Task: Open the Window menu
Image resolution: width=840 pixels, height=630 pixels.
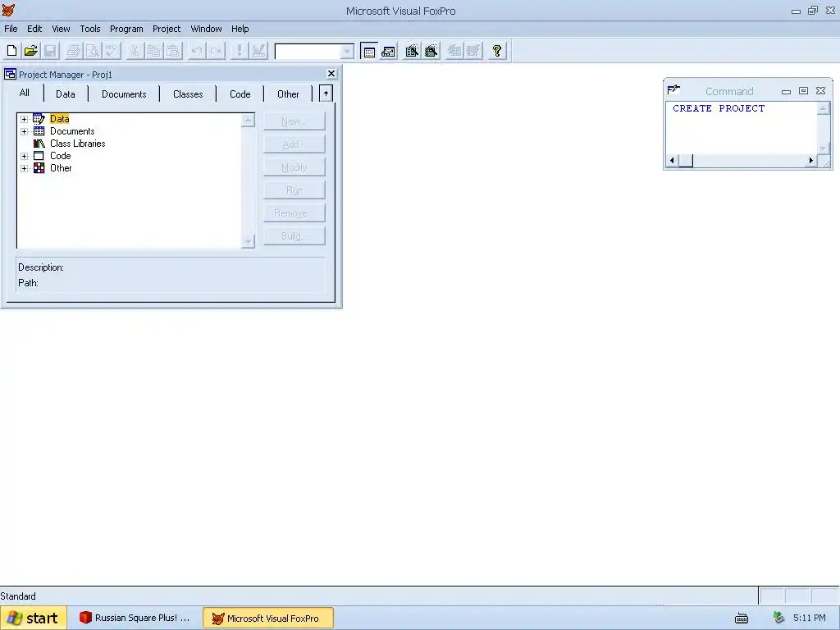Action: point(206,29)
